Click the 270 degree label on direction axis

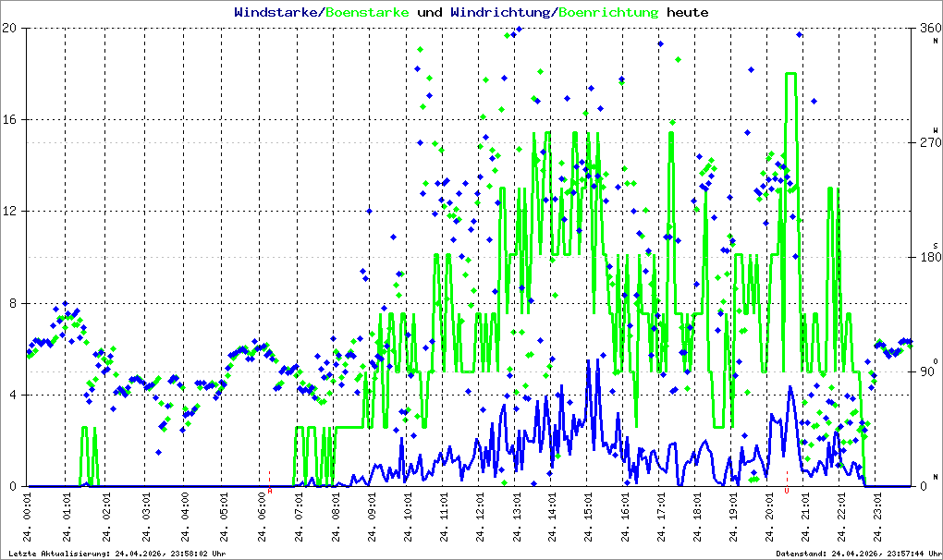coord(930,142)
